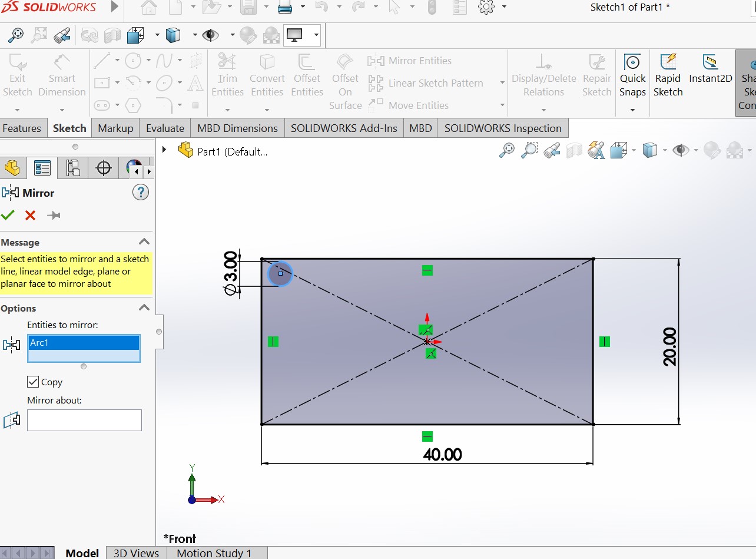Select the small circle in the sketch
Image resolution: width=756 pixels, height=559 pixels.
tap(280, 274)
